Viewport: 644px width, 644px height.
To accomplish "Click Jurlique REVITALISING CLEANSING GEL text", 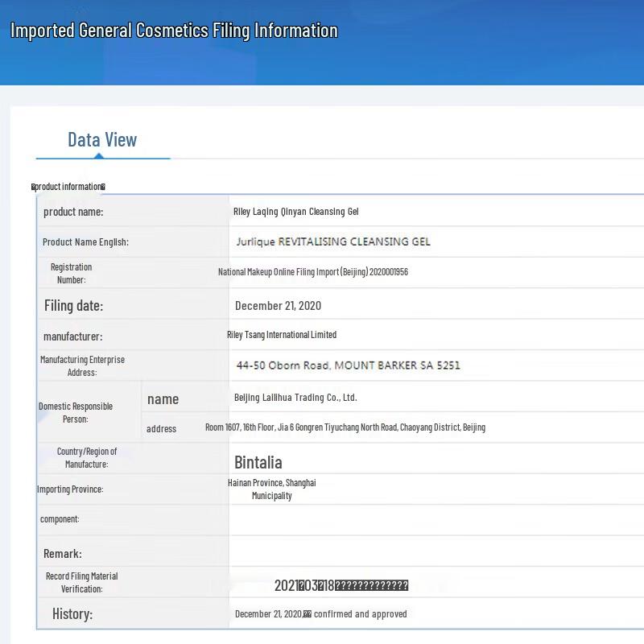I will [x=333, y=242].
